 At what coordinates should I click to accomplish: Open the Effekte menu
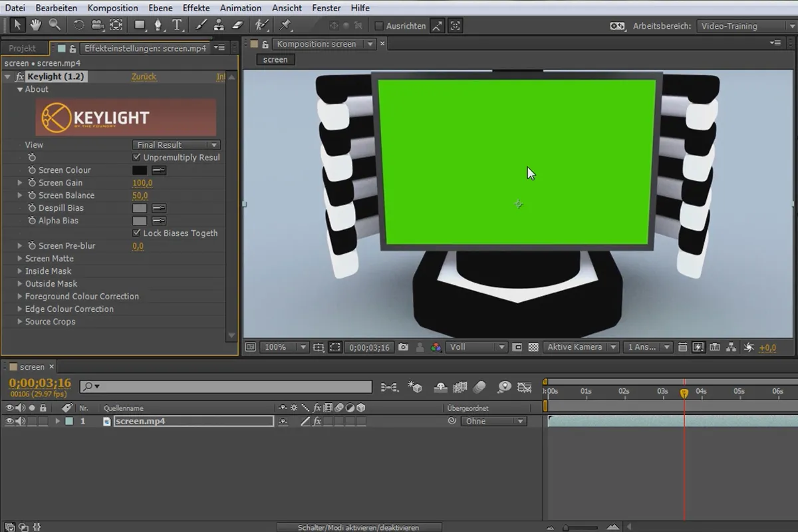click(x=196, y=8)
